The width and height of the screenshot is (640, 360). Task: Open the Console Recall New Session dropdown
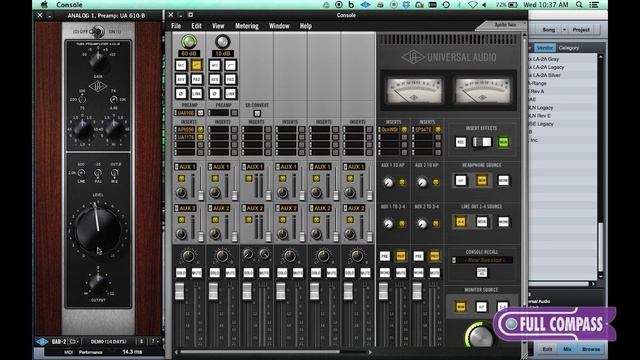coord(482,260)
